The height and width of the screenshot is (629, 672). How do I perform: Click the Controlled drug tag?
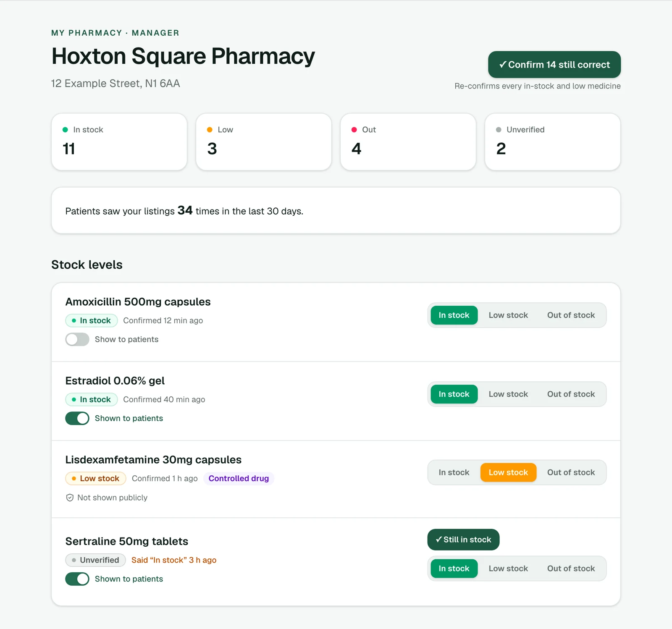click(x=239, y=479)
